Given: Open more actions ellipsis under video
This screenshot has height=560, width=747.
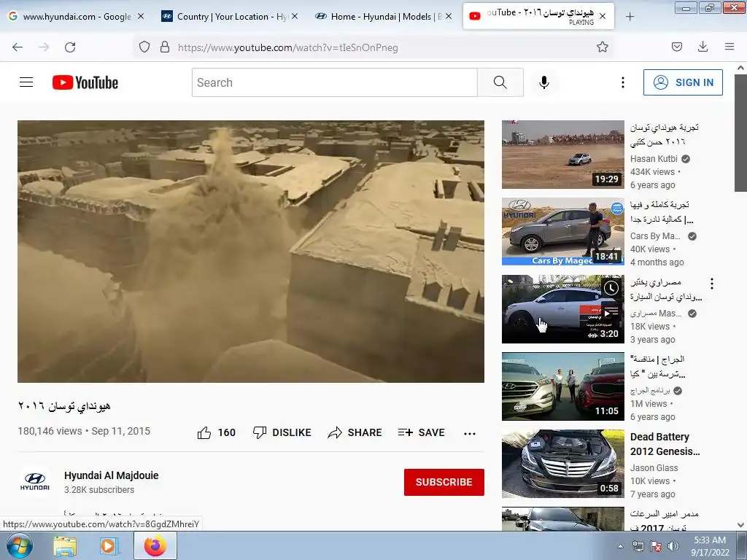Looking at the screenshot, I should tap(470, 433).
